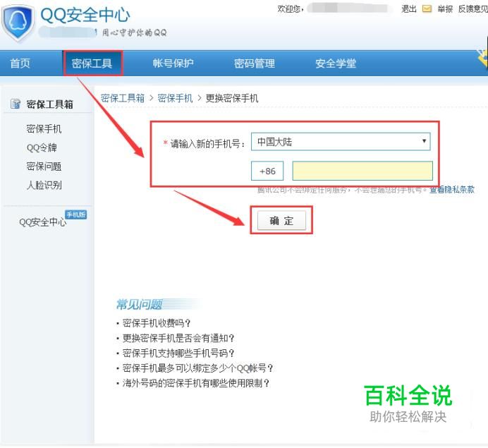Open FAQ 海外号码的密保手机有哪些使用限制？

pos(196,383)
